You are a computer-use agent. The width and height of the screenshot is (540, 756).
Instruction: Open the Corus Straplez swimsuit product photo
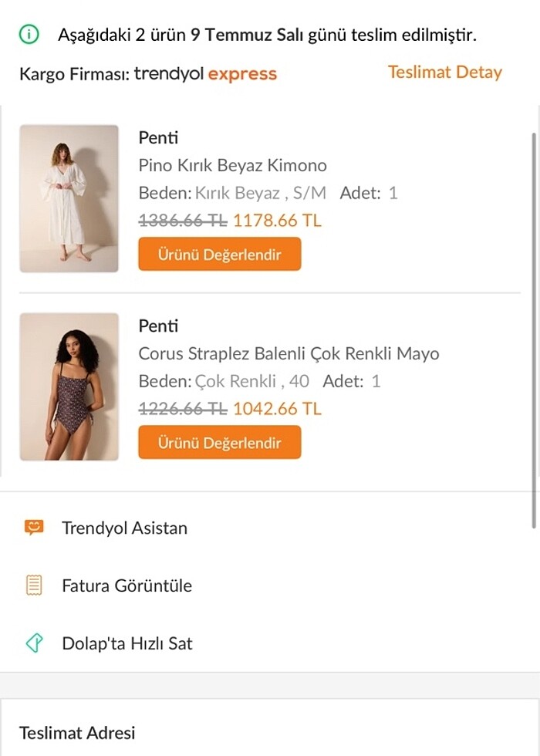[69, 386]
